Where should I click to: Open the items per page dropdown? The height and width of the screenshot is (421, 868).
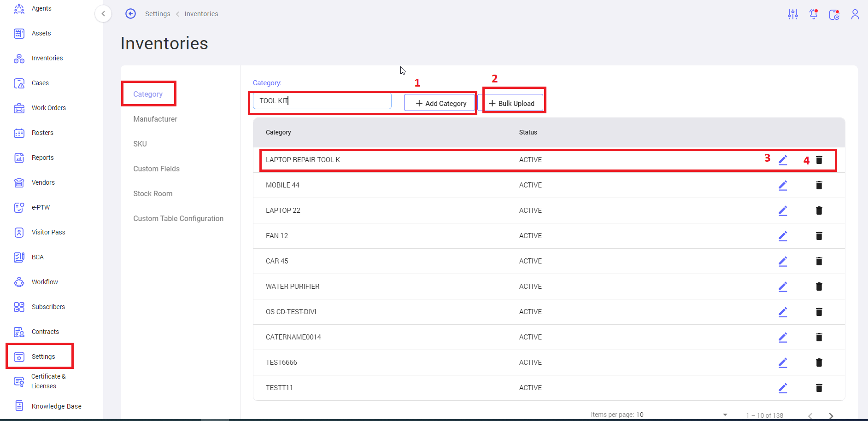tap(725, 415)
